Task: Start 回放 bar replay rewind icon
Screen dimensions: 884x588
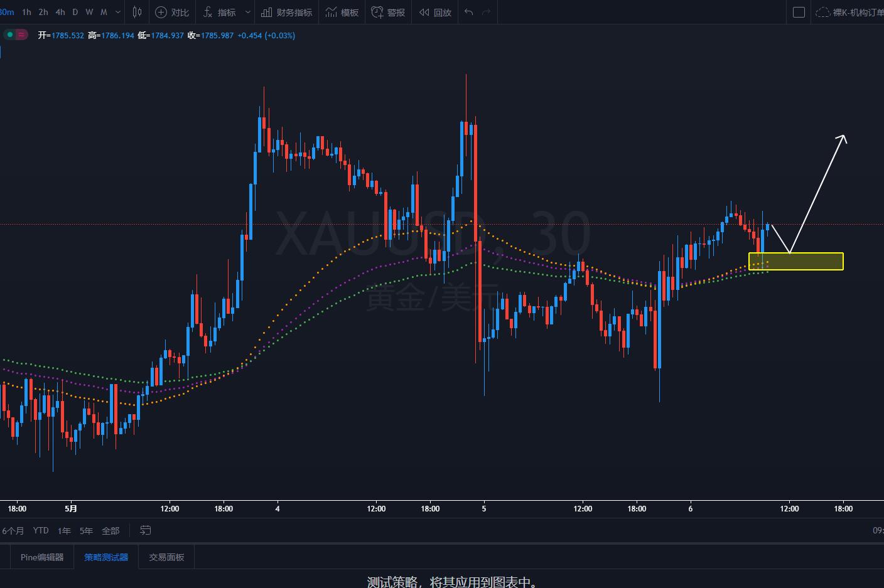Action: tap(424, 12)
